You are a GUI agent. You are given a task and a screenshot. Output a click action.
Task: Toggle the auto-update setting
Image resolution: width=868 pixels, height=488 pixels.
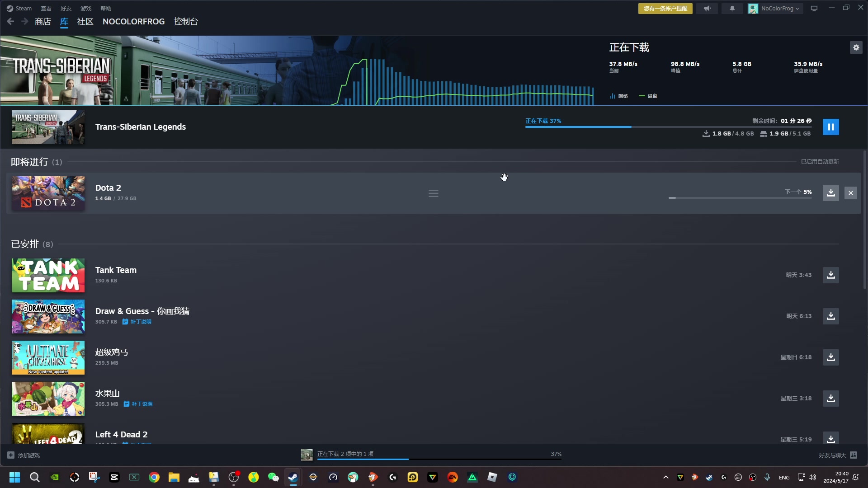(821, 161)
